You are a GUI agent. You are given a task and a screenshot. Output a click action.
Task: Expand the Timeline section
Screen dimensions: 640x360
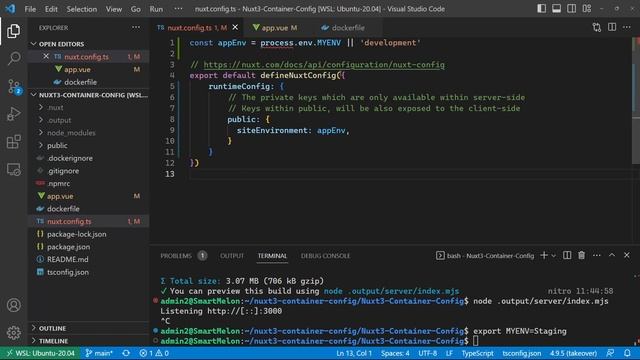point(89,341)
